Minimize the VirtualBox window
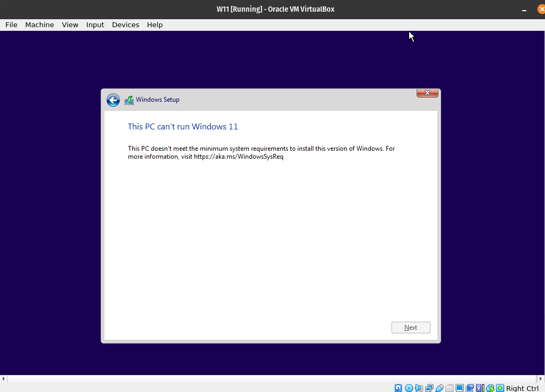Screen dimensions: 545x392 (x=524, y=10)
